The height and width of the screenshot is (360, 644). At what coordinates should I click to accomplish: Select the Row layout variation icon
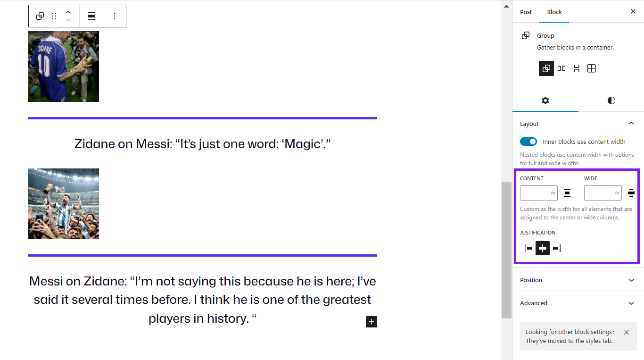coord(561,68)
